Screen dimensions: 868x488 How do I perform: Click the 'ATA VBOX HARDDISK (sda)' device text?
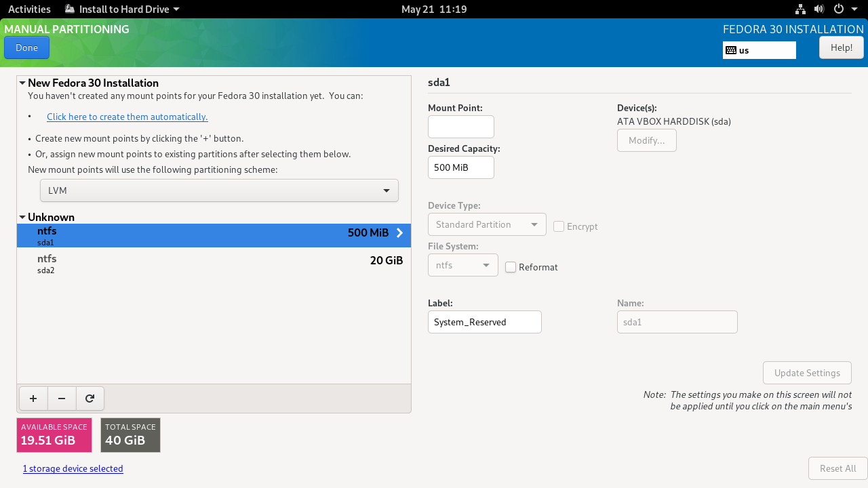pyautogui.click(x=674, y=122)
